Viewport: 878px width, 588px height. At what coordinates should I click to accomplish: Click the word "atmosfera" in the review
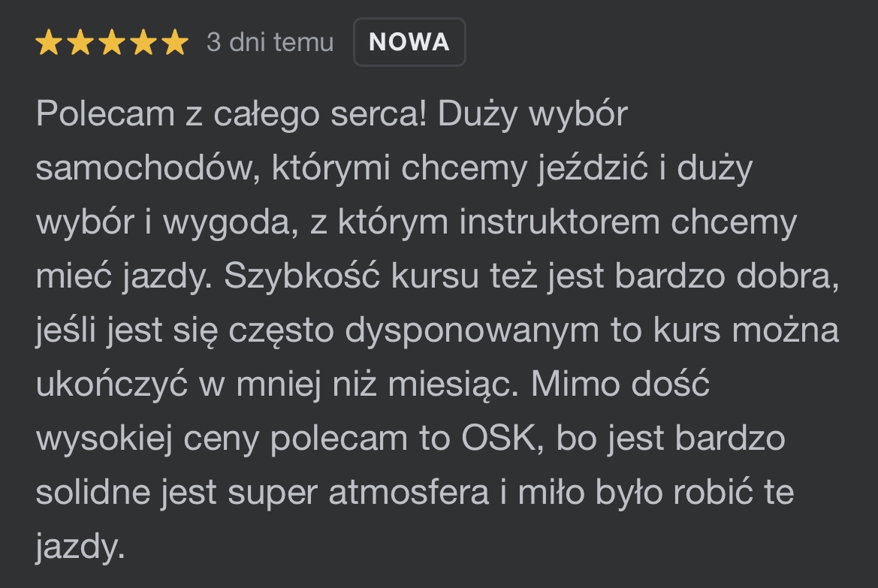point(408,493)
